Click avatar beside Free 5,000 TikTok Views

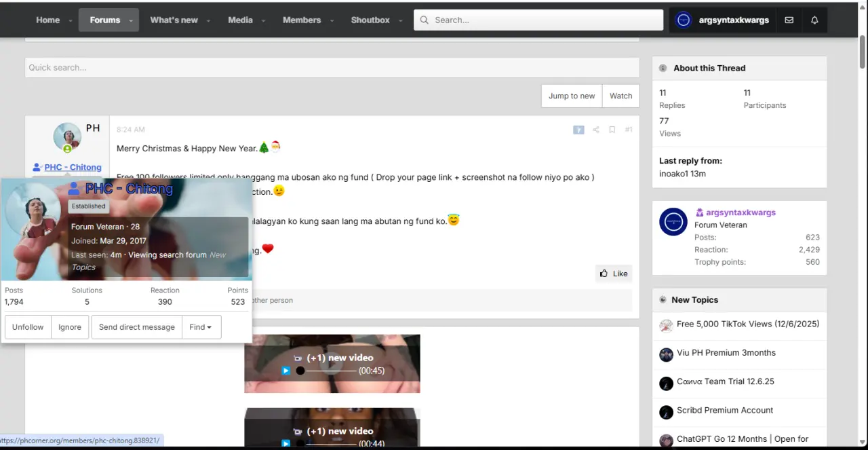(667, 326)
